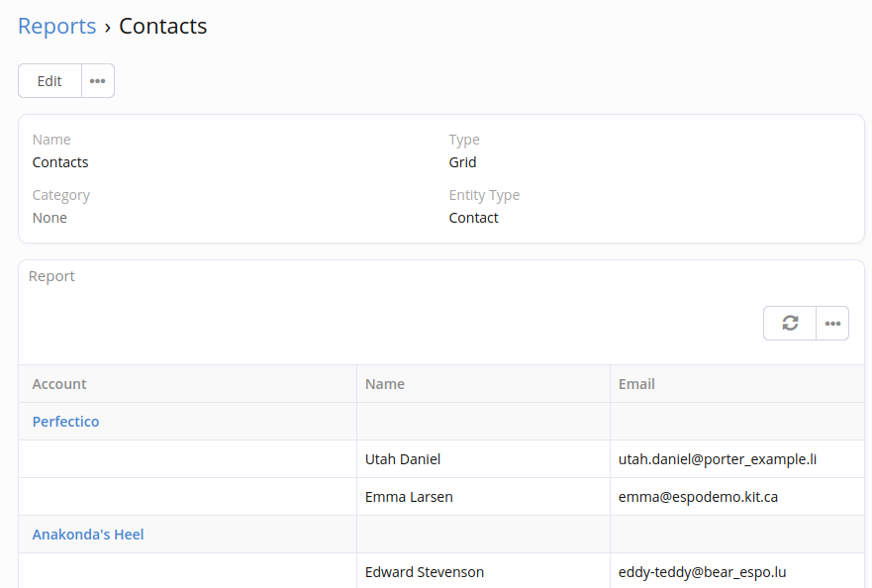Open the report panel three-dots menu
The image size is (872, 588).
point(832,324)
